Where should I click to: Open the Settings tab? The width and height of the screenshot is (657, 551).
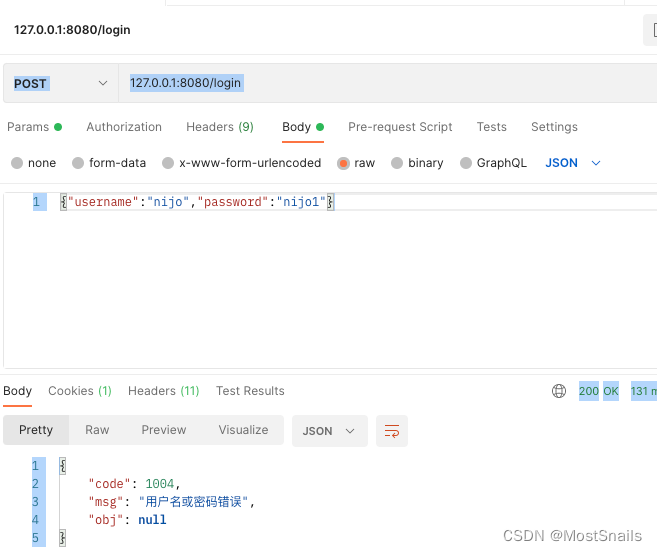554,127
